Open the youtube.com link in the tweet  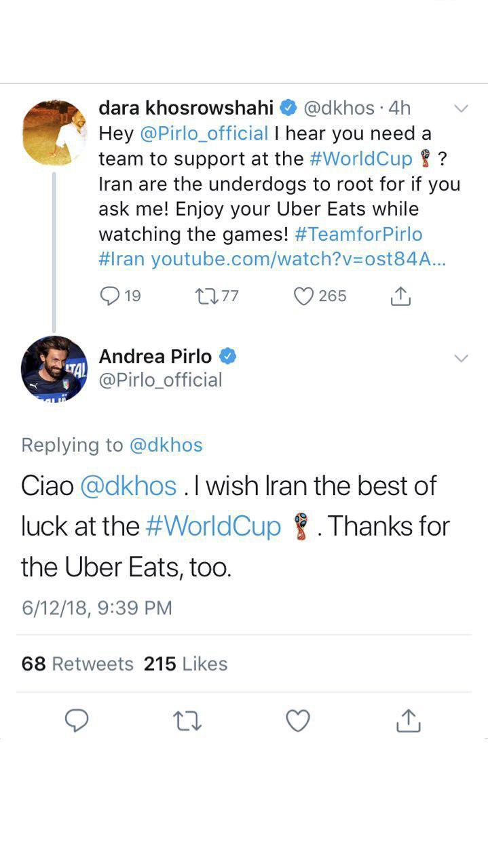(298, 259)
